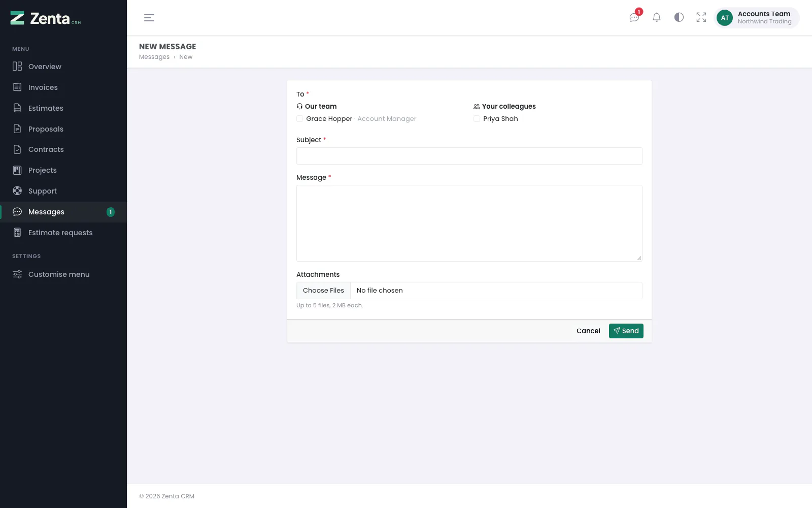Click the Proposals sidebar icon
The image size is (812, 508).
tap(17, 129)
